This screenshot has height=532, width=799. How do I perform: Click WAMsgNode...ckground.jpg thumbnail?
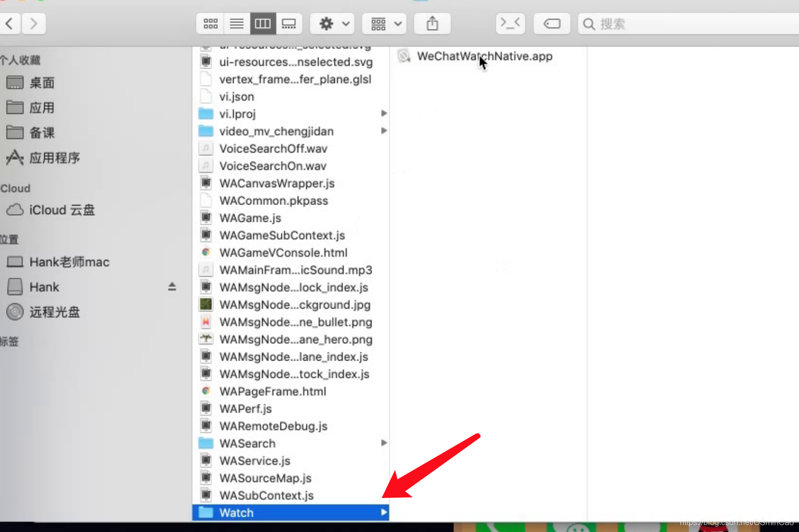[206, 305]
